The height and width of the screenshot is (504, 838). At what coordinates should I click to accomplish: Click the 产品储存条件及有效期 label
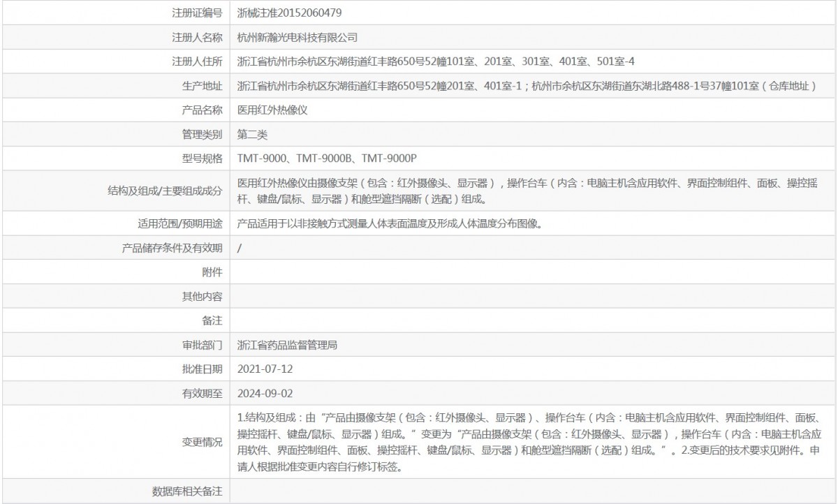click(x=172, y=249)
